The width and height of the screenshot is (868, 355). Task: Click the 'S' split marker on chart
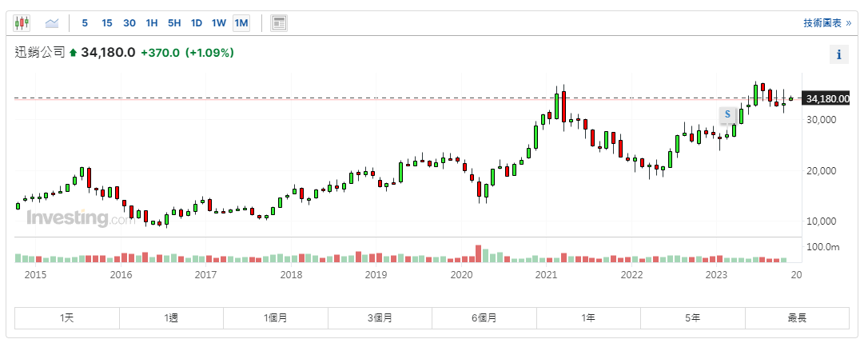(727, 114)
